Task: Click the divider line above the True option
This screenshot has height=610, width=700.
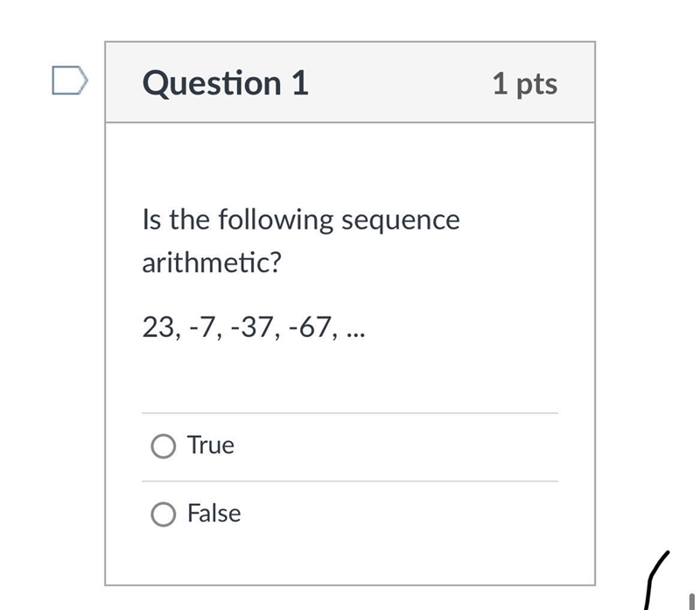Action: (350, 413)
